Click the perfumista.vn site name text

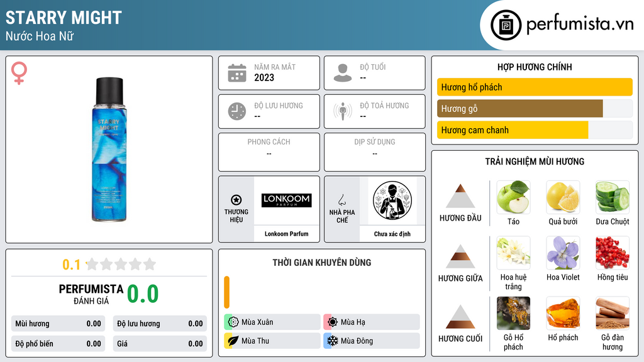[580, 25]
